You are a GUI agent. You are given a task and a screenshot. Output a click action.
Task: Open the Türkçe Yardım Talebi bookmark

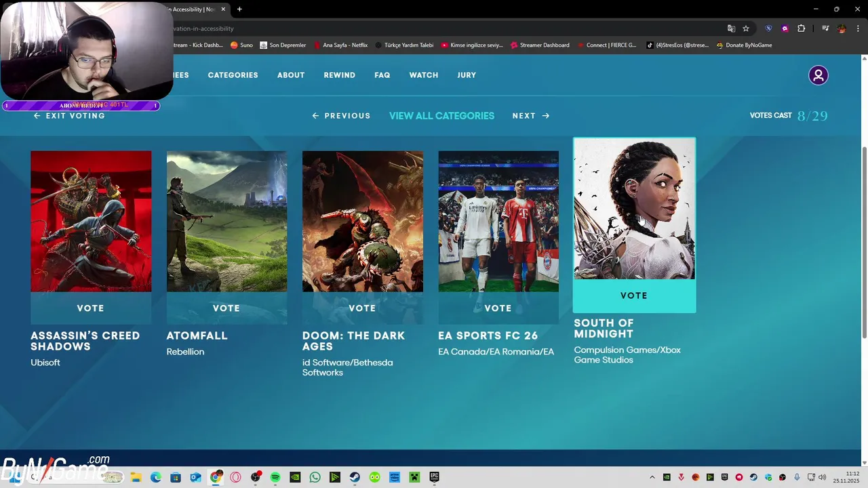coord(403,45)
